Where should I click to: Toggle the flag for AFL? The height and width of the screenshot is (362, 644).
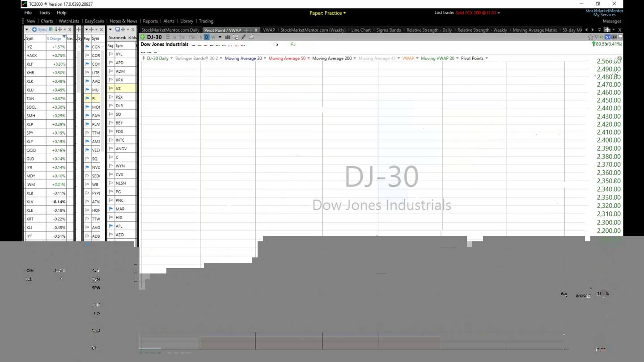(111, 226)
